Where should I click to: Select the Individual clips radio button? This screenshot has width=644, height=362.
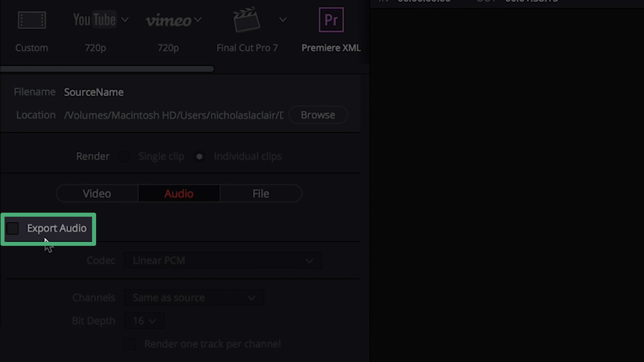[x=199, y=156]
